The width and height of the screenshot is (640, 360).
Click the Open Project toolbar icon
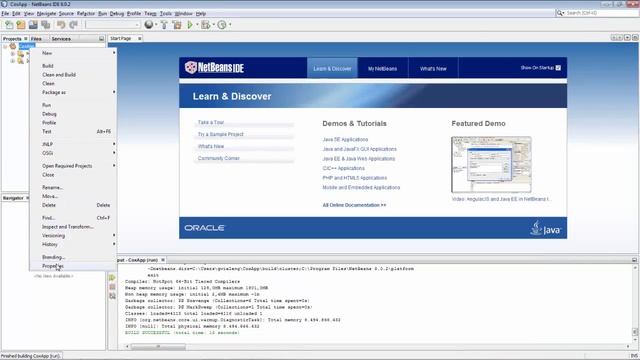point(33,25)
